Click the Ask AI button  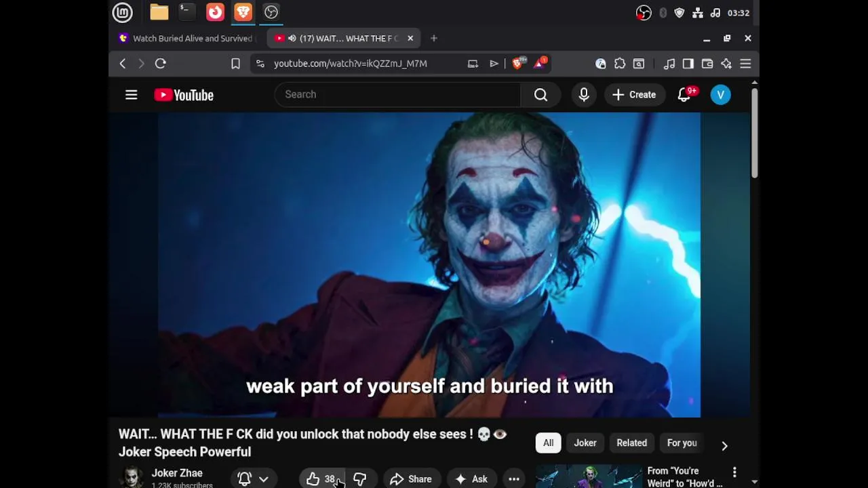tap(471, 479)
